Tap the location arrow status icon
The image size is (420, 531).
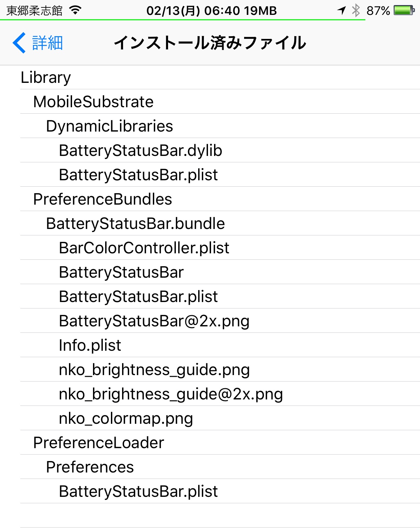coord(342,10)
